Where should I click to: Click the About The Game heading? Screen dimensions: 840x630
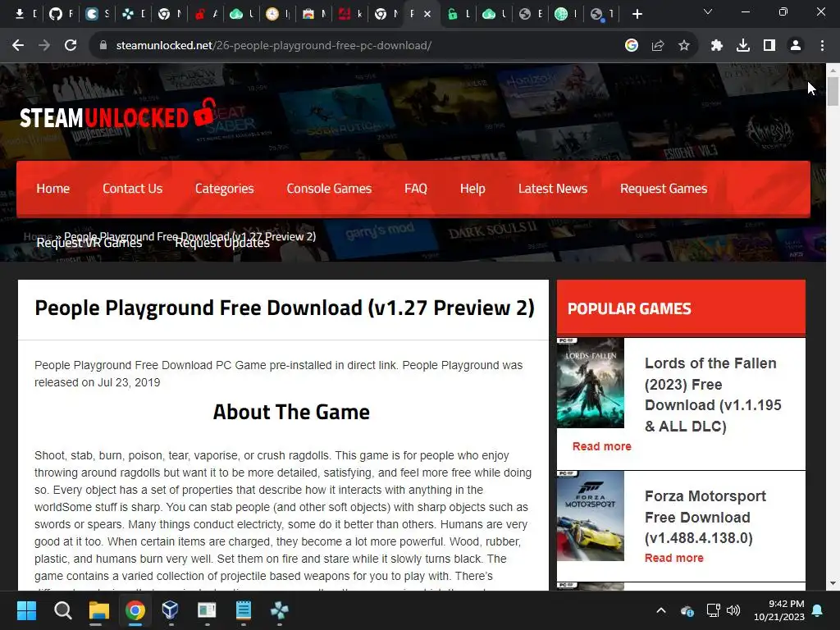pyautogui.click(x=291, y=412)
